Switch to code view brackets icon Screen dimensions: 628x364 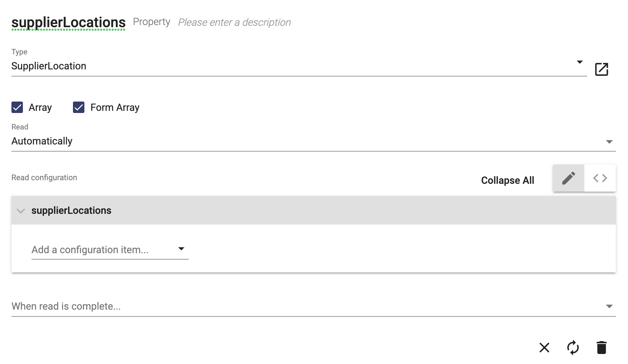600,178
